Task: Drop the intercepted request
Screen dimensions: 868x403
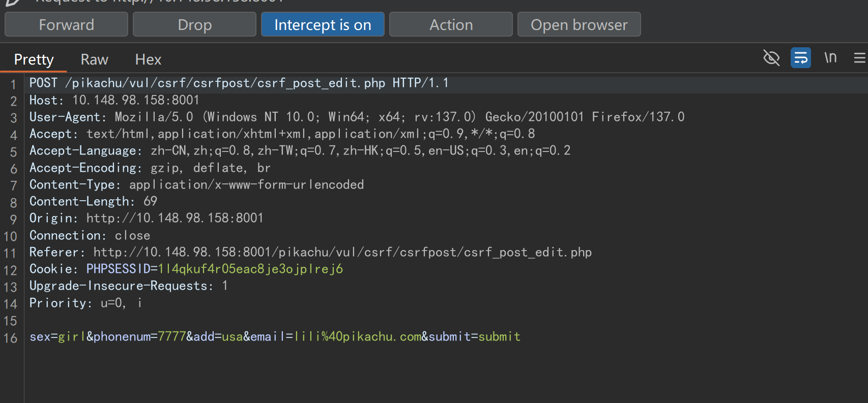Action: click(194, 25)
